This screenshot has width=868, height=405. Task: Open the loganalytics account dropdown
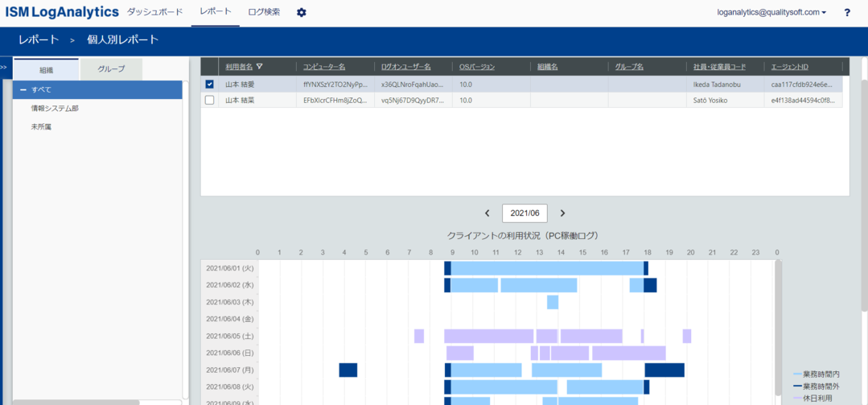771,13
